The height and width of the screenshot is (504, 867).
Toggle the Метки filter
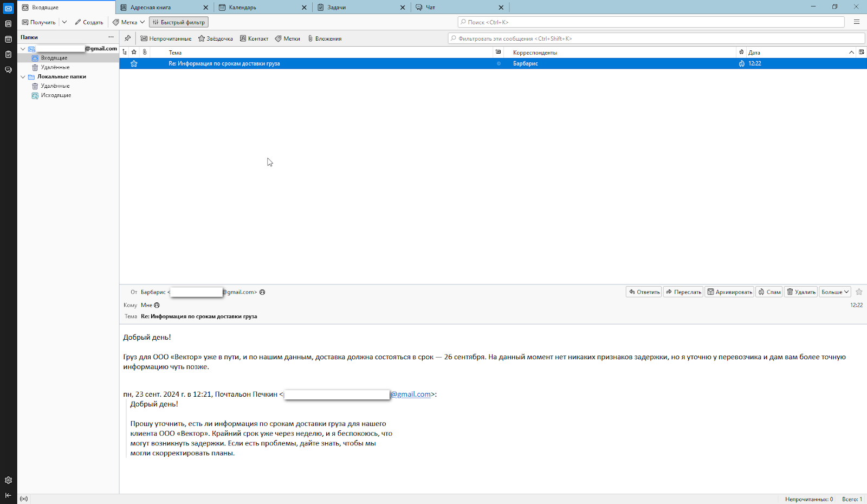[x=288, y=38]
